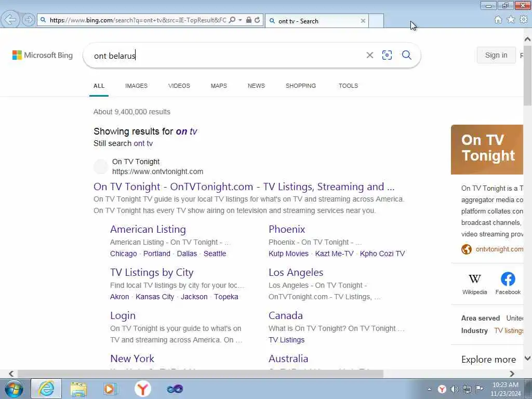Open a new blank tab

376,21
